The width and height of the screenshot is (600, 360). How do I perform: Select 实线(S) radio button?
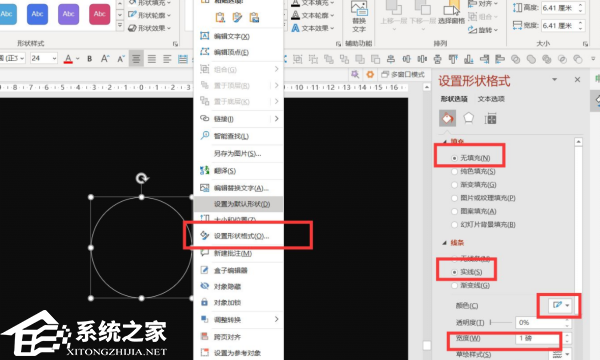[455, 272]
